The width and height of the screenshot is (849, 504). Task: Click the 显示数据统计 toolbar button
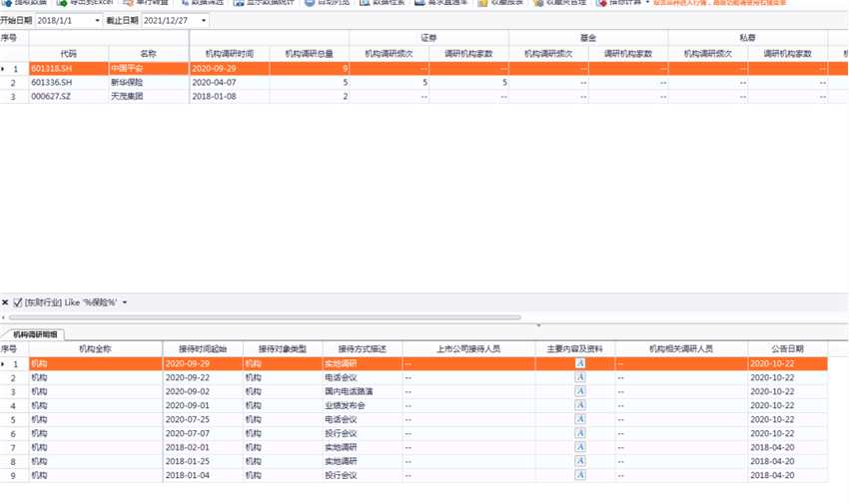point(265,3)
